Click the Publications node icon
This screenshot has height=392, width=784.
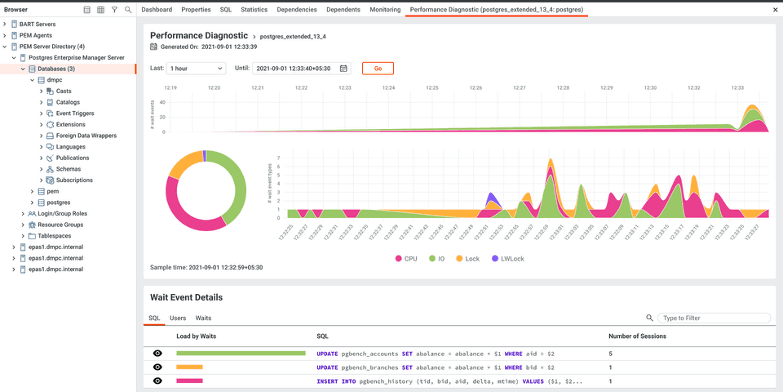50,158
